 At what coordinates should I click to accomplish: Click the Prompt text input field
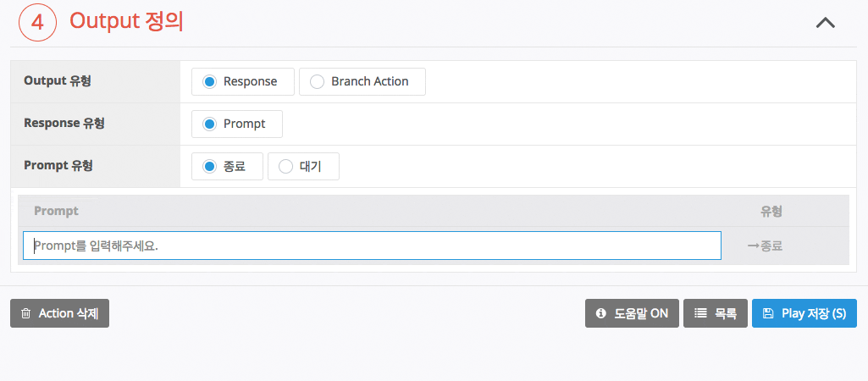pos(372,246)
